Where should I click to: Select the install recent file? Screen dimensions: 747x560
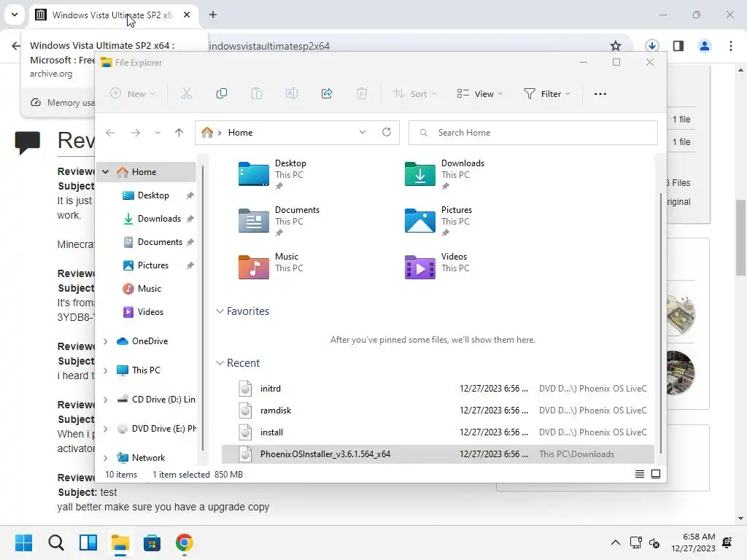(x=438, y=432)
